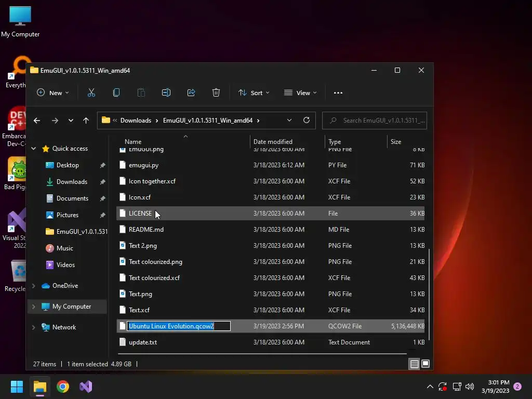Expand the OneDrive tree node
Viewport: 532px width, 399px height.
(34, 286)
